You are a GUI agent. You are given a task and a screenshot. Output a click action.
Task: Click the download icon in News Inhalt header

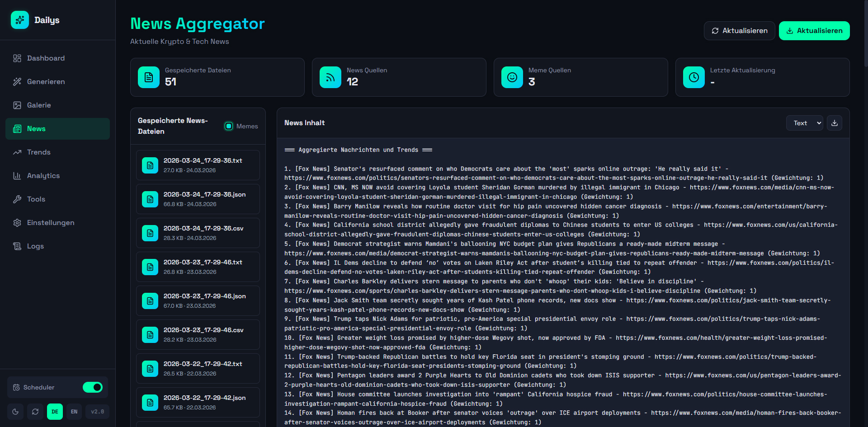point(834,123)
